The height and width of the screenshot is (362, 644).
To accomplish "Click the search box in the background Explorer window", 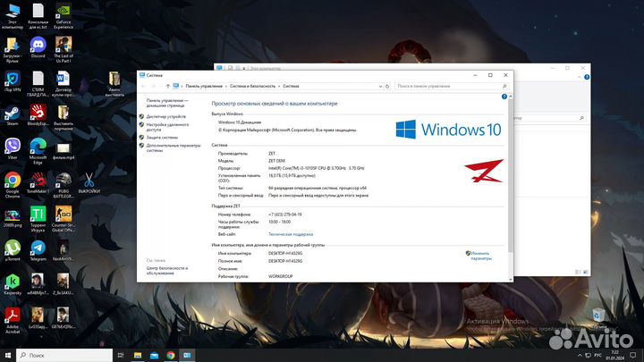I will [x=550, y=118].
